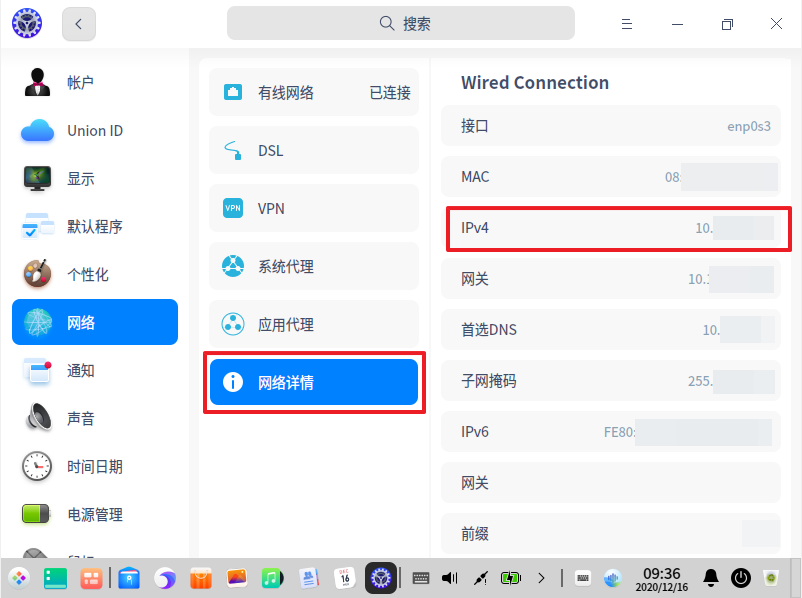Viewport: 802px width, 598px height.
Task: Click the battery indicator in the tray
Action: pyautogui.click(x=510, y=578)
